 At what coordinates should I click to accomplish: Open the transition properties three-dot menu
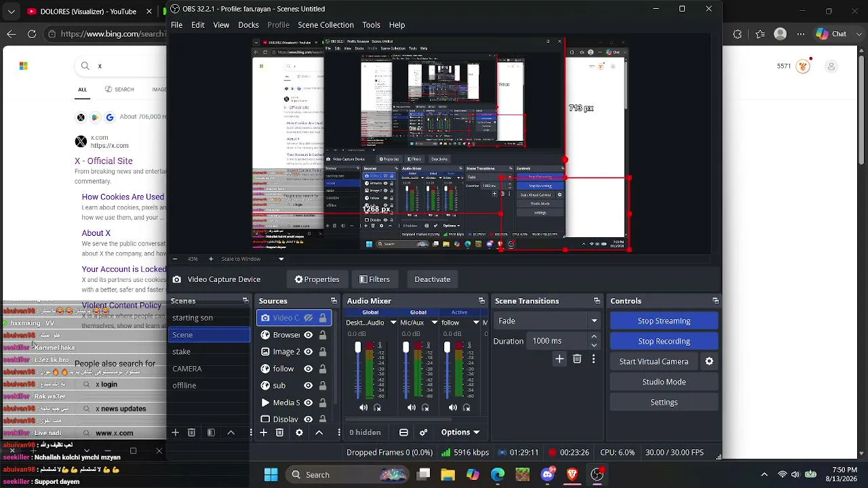[593, 359]
